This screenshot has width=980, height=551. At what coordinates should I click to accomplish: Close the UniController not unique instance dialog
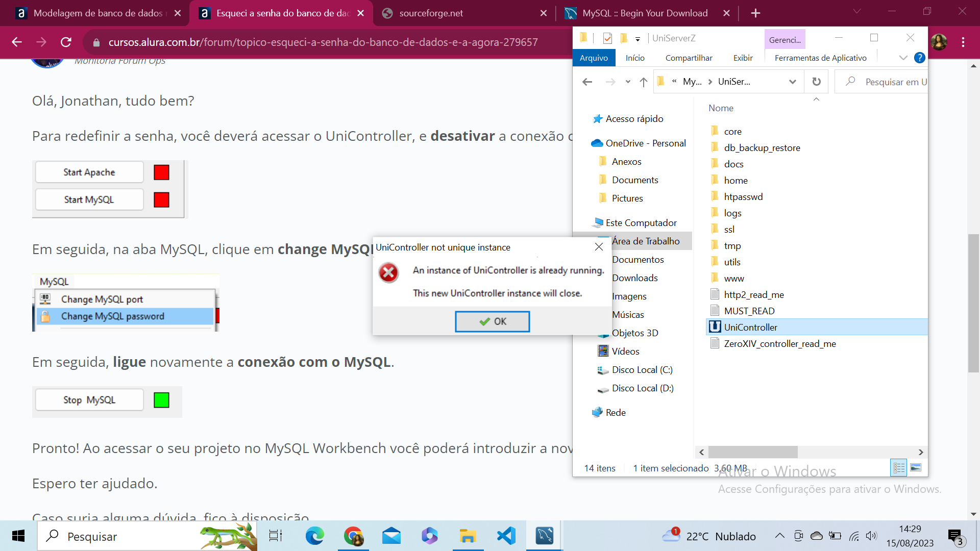pyautogui.click(x=599, y=247)
